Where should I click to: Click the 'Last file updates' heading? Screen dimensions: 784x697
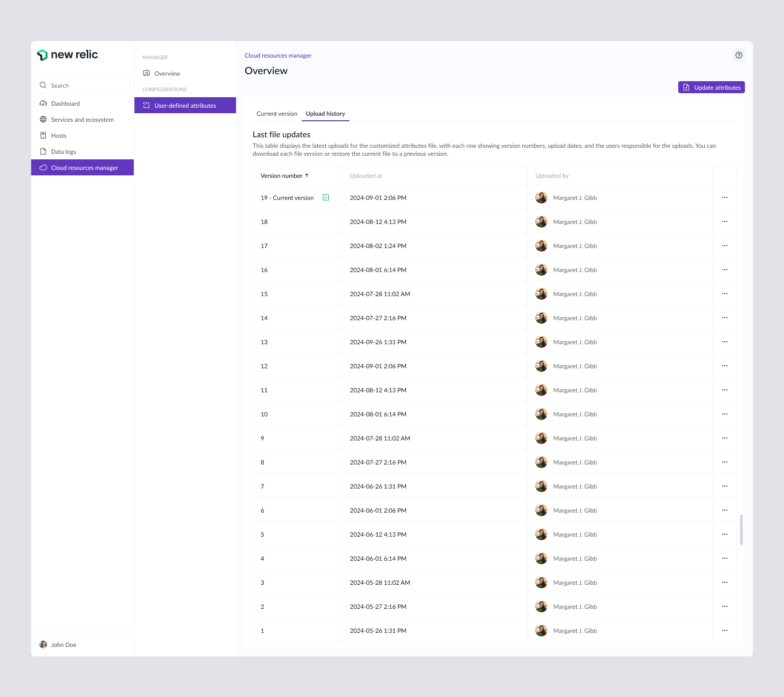click(282, 135)
